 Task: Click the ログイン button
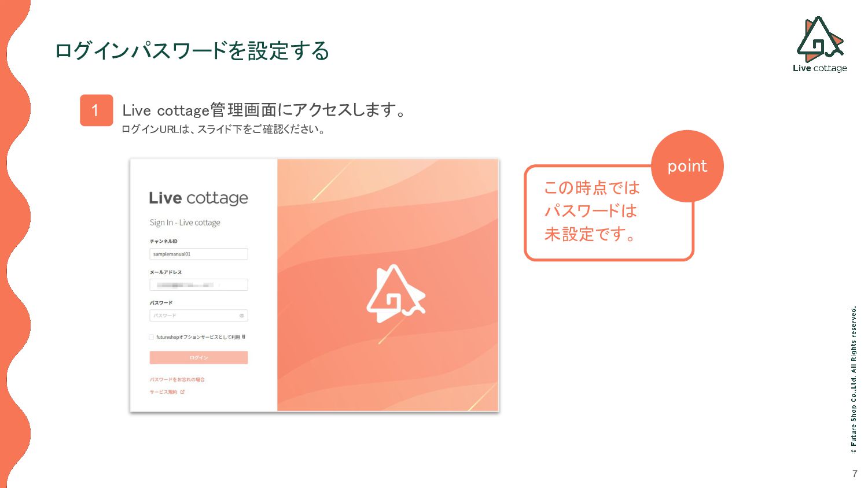click(198, 357)
